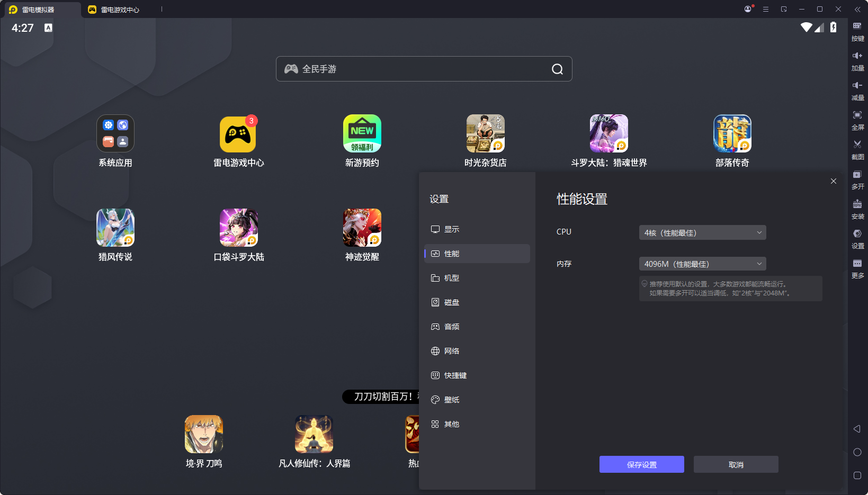Screen dimensions: 868x495
Task: Select the 性能 settings section
Action: [x=477, y=254]
